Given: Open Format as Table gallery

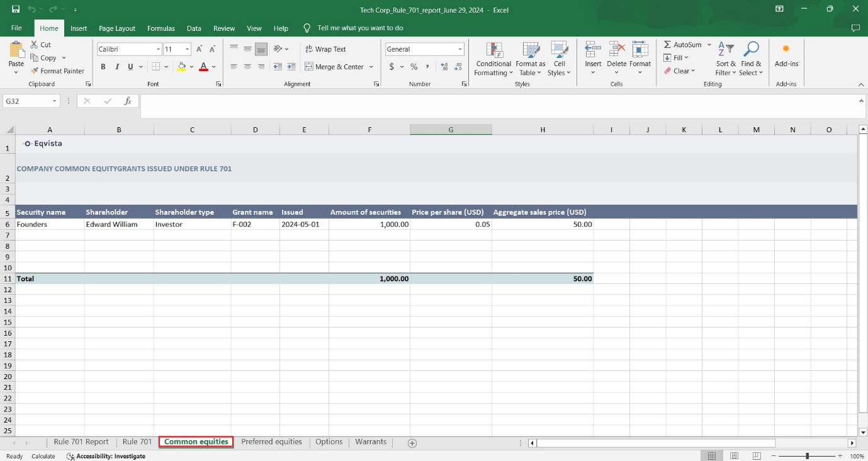Looking at the screenshot, I should [x=531, y=59].
